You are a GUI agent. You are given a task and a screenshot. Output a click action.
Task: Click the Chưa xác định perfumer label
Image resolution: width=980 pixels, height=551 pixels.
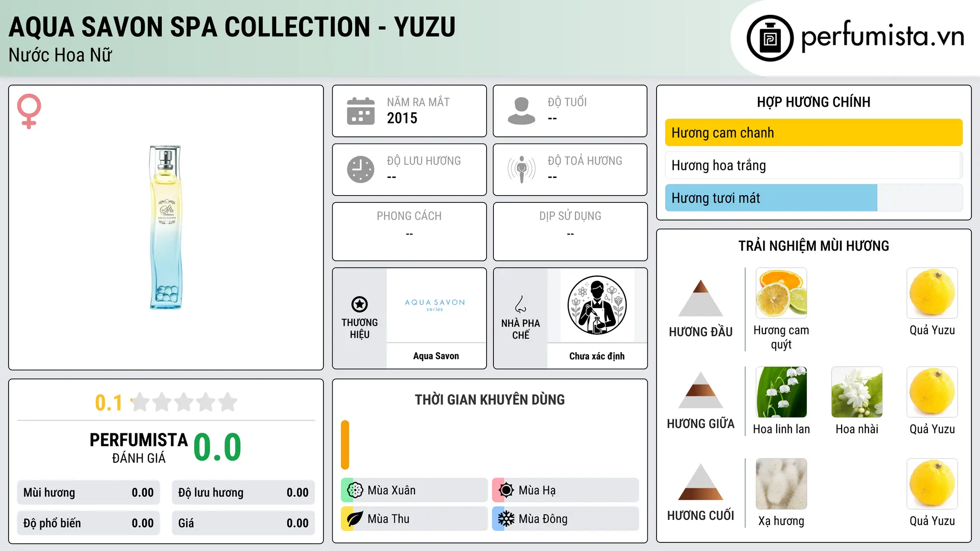(x=597, y=356)
